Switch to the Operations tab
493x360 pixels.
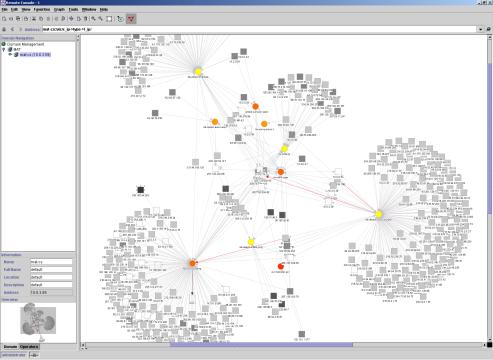pyautogui.click(x=29, y=347)
